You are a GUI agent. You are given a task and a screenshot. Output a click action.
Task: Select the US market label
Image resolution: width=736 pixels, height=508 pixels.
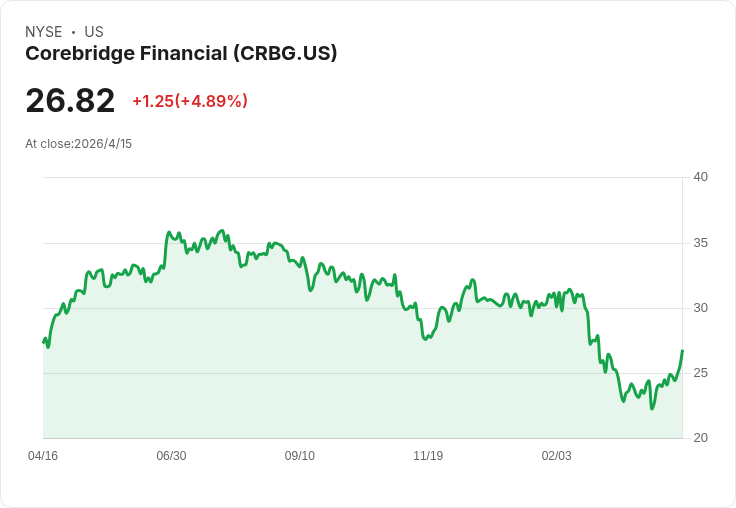(x=94, y=32)
